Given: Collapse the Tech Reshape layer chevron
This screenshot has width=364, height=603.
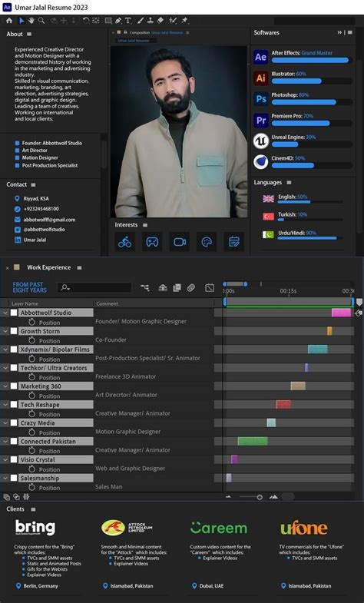Looking at the screenshot, I should pyautogui.click(x=5, y=404).
